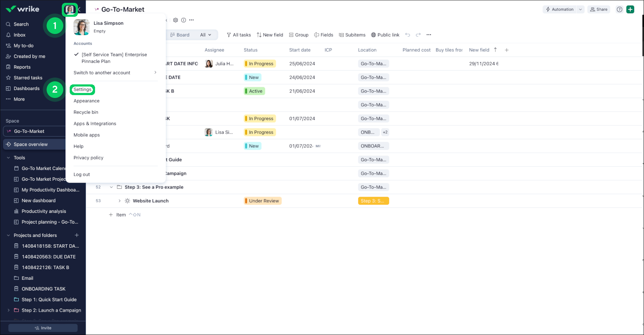Viewport: 644px width, 335px height.
Task: Open Recycle bin
Action: coord(86,112)
